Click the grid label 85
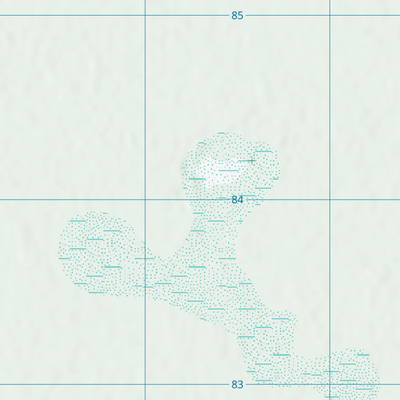 point(237,15)
